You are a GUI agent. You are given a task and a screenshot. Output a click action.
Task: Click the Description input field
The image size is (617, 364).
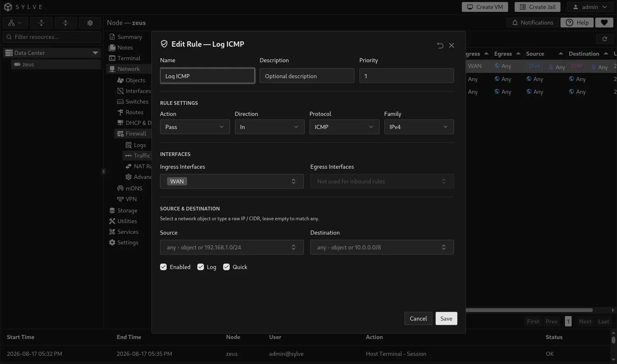click(x=307, y=76)
